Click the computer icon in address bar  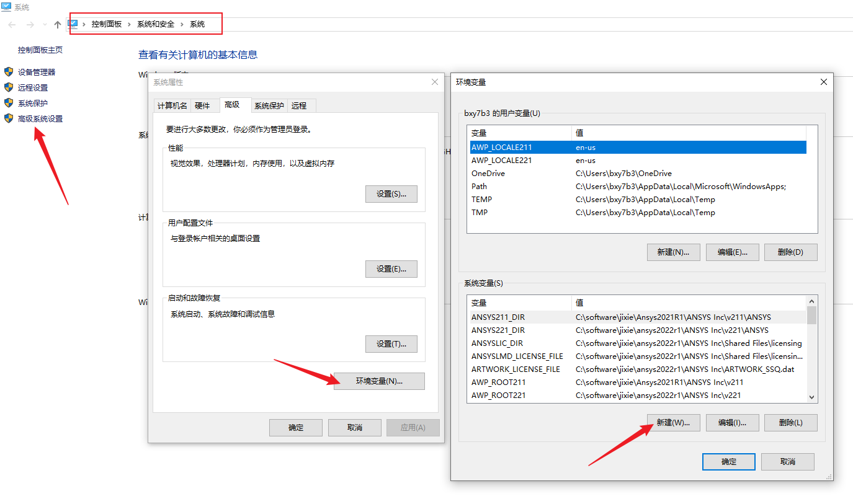(73, 24)
